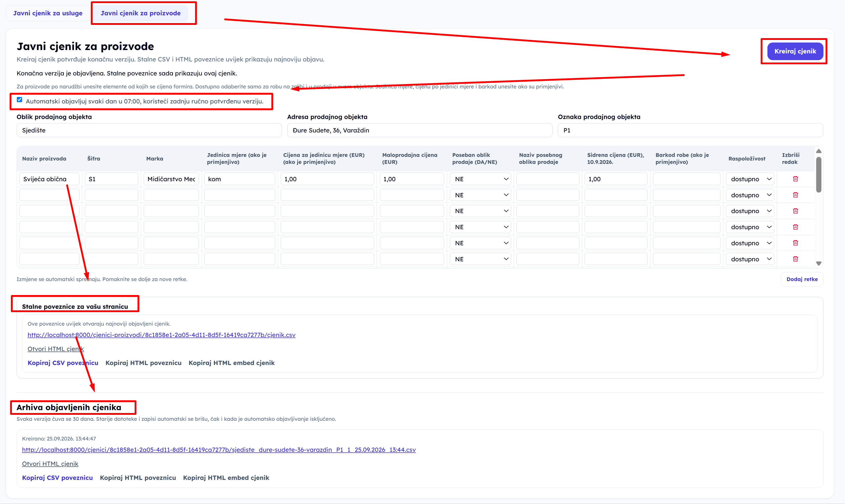Viewport: 845px width, 504px height.
Task: Click trash icon in fourth table row
Action: click(x=795, y=227)
